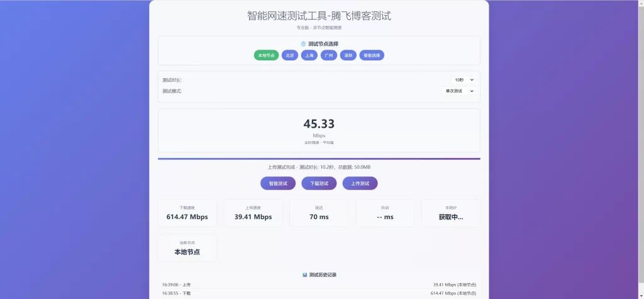Click history row 16:38:55 - 下载
644x299 pixels.
point(319,293)
